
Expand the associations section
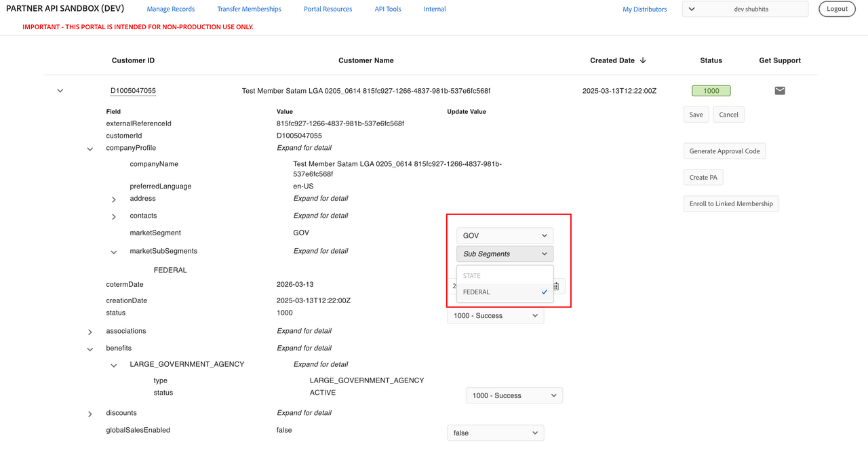pos(90,332)
